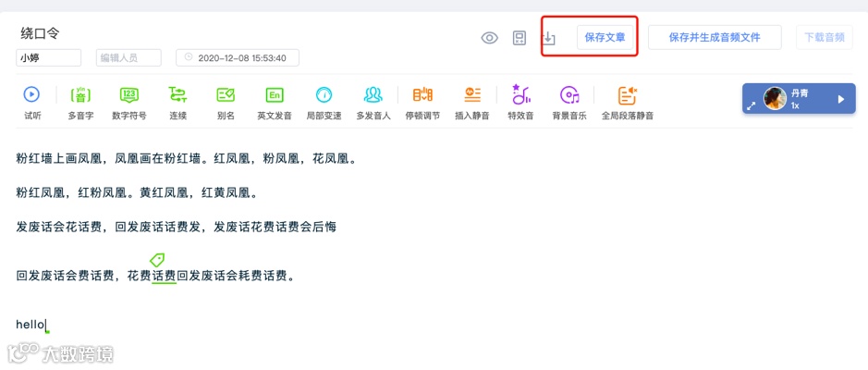Open the 别名 alias tool

tap(226, 94)
